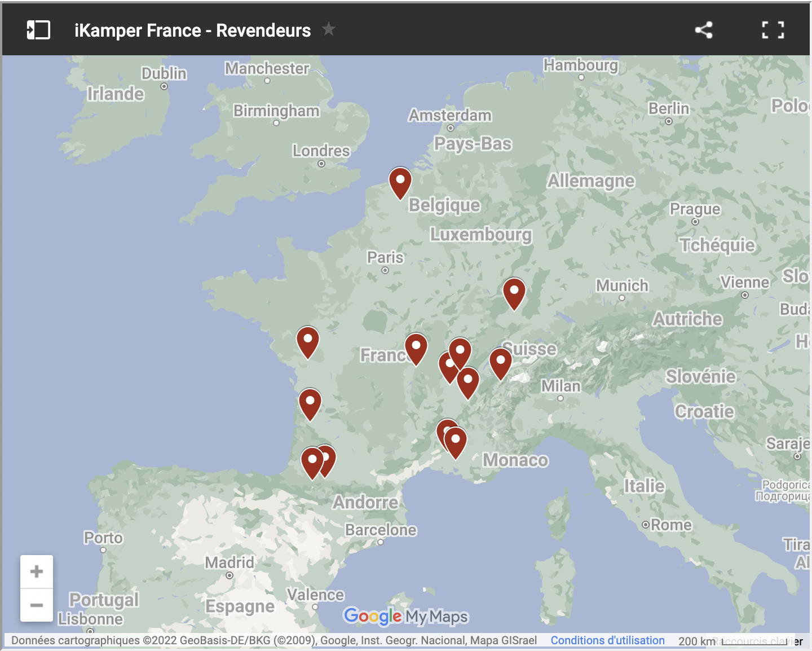Click the Madrid city label
Screen dimensions: 812x651
click(x=230, y=562)
